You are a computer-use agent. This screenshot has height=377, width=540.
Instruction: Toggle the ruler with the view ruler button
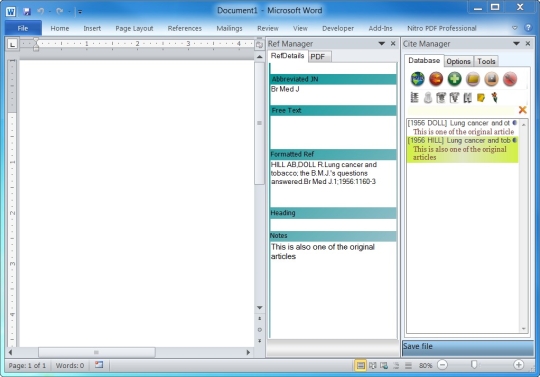coord(259,44)
